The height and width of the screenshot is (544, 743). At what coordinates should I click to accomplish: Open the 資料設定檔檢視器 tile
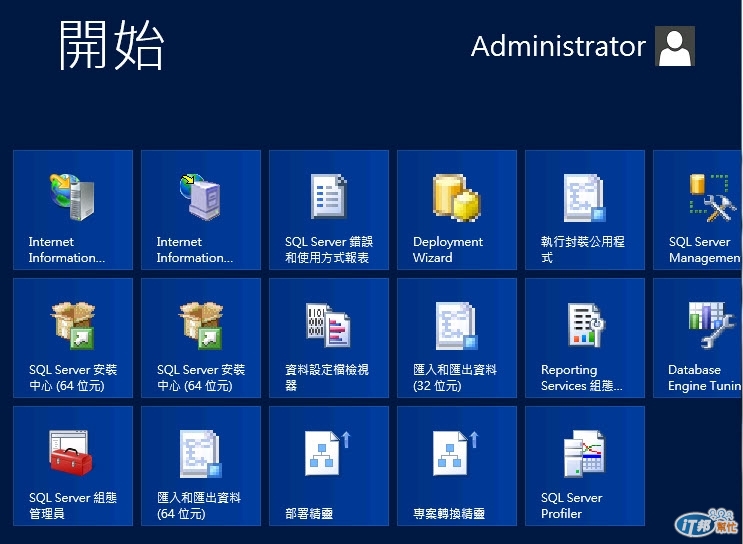click(329, 338)
